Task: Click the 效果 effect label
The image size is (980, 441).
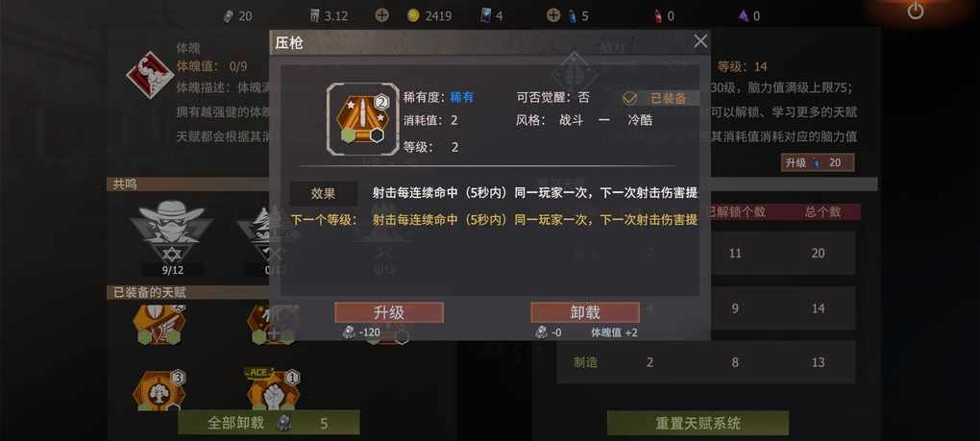Action: coord(324,194)
